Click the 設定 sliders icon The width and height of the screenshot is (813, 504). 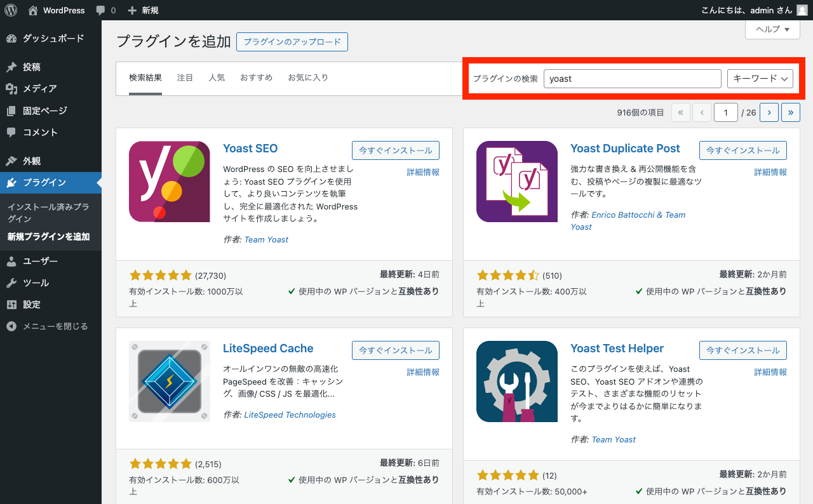11,305
